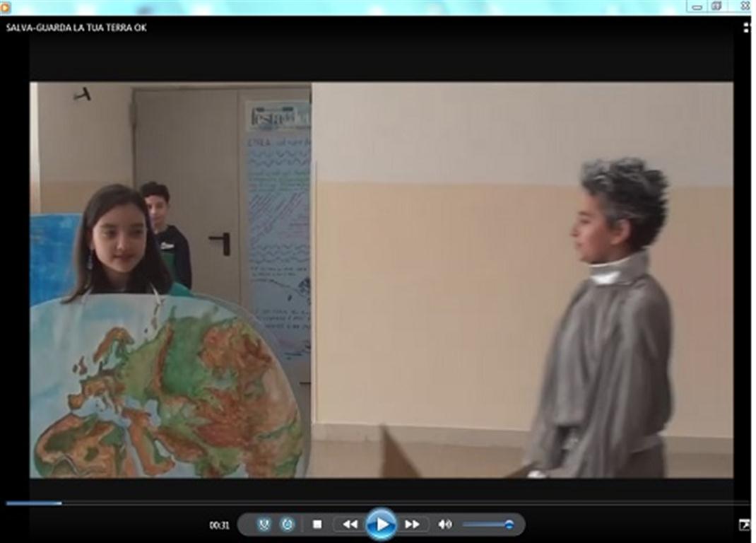This screenshot has width=756, height=543.
Task: Click the video title 'SALVA-GUARDA LA TUA TERRA OK'
Action: (76, 28)
